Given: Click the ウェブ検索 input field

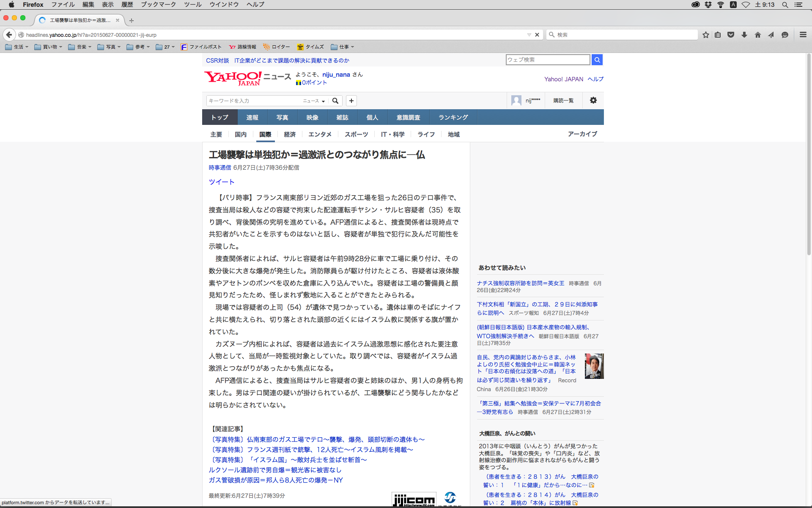Looking at the screenshot, I should pyautogui.click(x=548, y=60).
